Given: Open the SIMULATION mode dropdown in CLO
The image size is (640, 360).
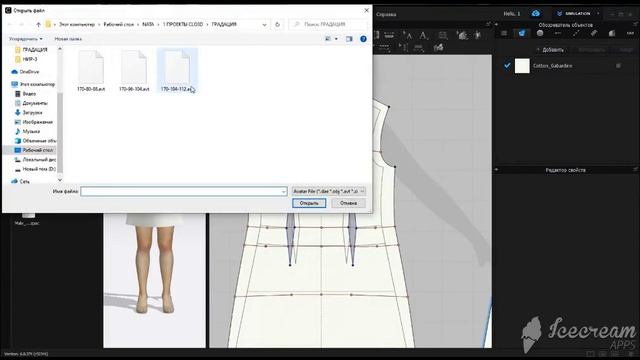Looking at the screenshot, I should pos(577,13).
